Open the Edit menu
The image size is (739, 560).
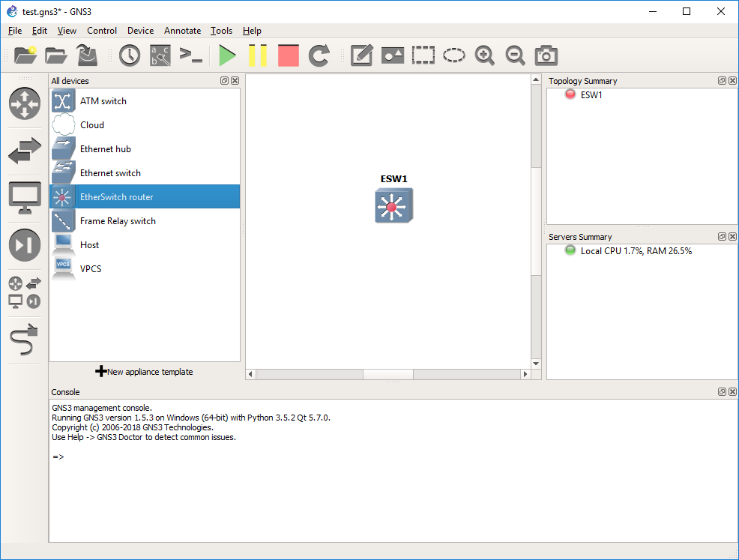40,31
